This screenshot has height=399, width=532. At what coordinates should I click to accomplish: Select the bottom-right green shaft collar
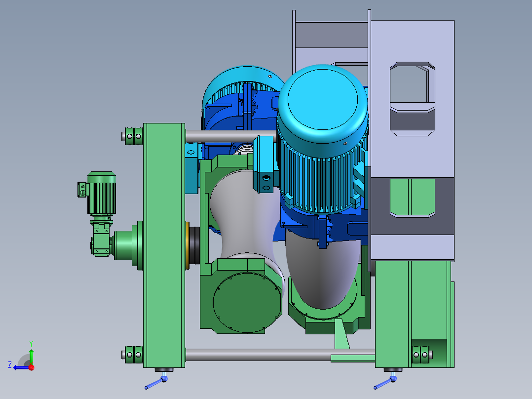(420, 355)
